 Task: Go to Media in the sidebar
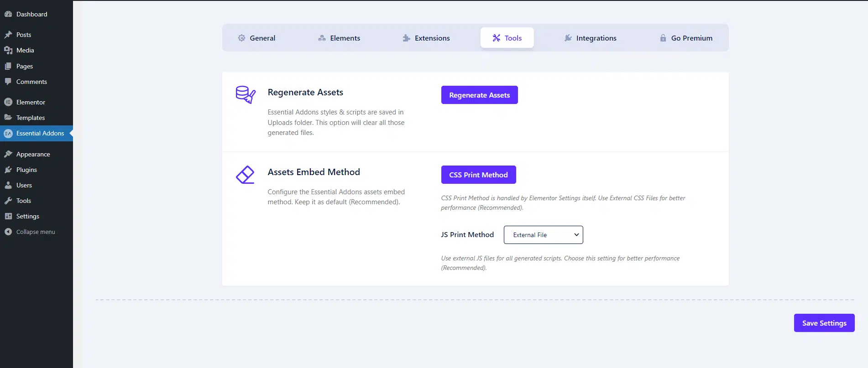tap(37, 50)
